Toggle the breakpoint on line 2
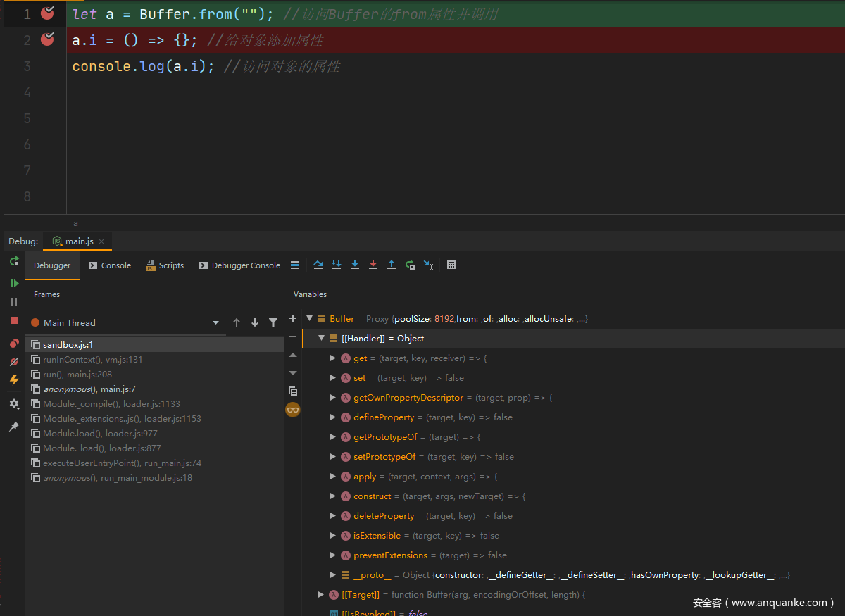The image size is (845, 616). point(47,39)
